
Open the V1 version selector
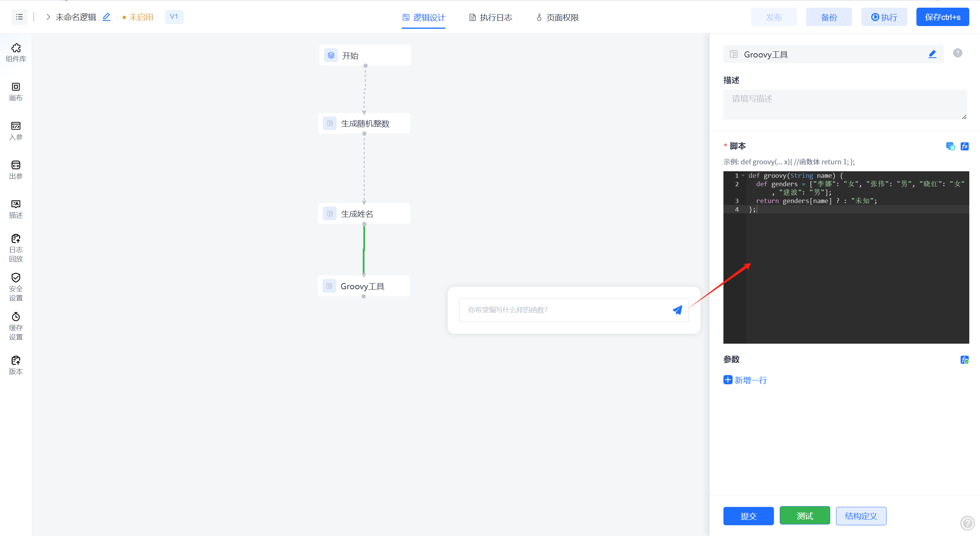pos(174,16)
